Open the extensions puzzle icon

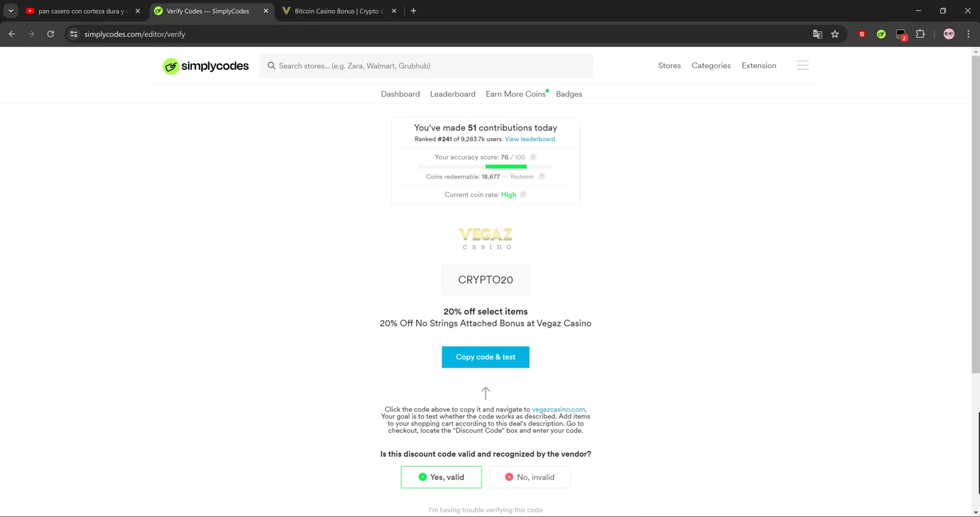(x=921, y=34)
